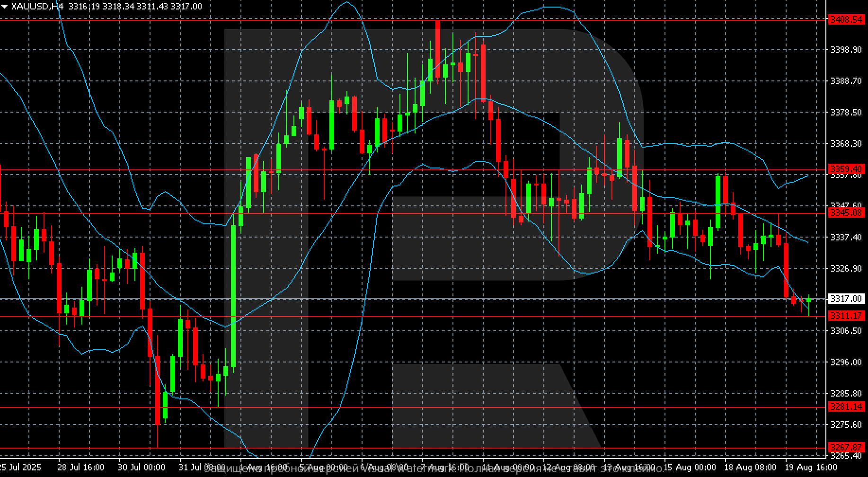Click the 30 Jul 00:00 time label
The width and height of the screenshot is (868, 477).
[142, 468]
